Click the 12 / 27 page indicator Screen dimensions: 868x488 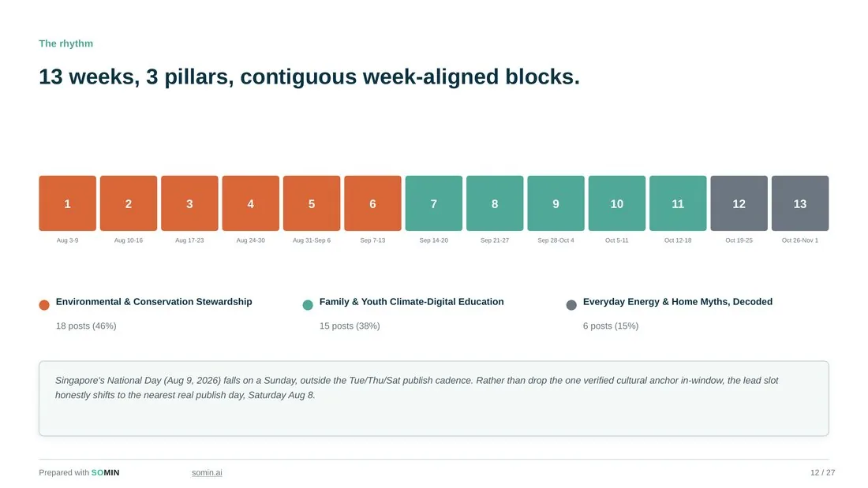point(822,472)
